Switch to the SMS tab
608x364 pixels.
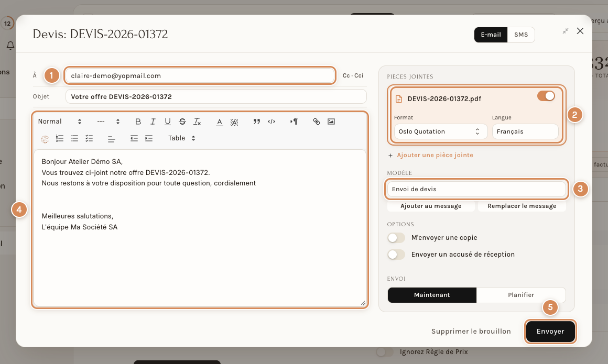coord(521,35)
